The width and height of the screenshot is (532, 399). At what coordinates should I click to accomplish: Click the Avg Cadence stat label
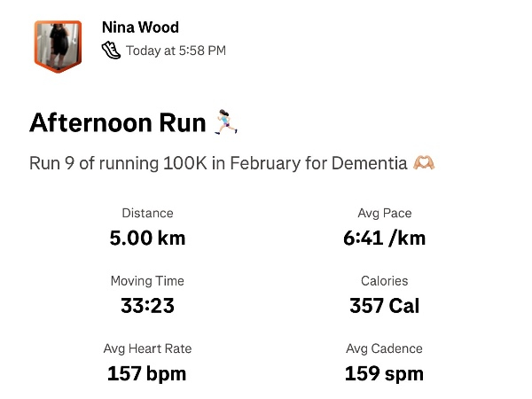tap(384, 348)
